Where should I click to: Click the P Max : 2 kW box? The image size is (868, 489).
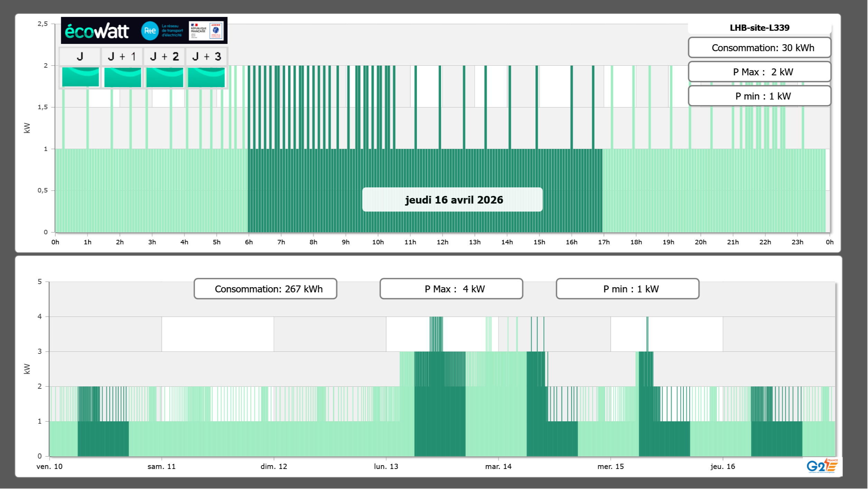coord(759,72)
